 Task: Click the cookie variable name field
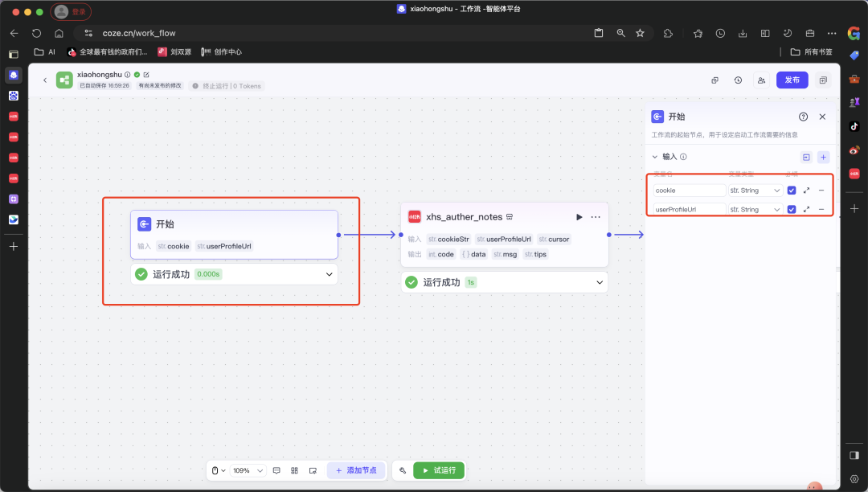pos(690,191)
